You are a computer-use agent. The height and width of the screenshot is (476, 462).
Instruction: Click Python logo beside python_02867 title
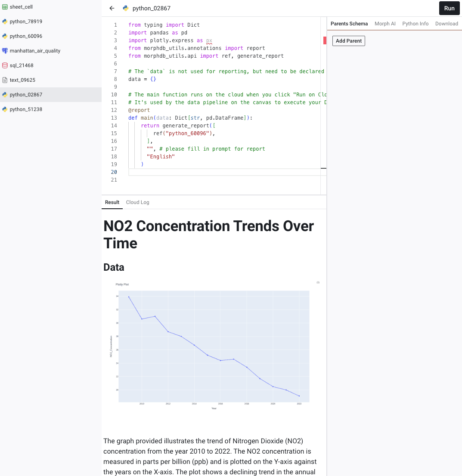coord(125,8)
